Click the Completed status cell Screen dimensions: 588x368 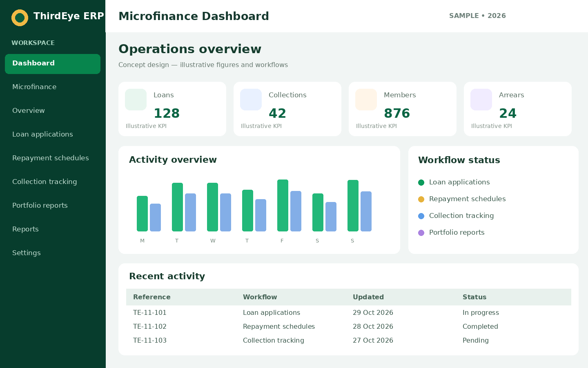click(x=480, y=326)
